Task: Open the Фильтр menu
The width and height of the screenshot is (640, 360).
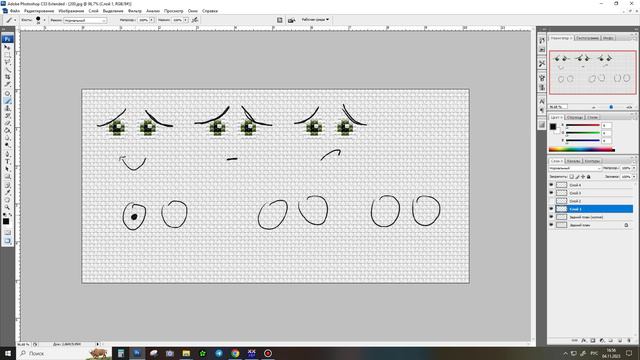Action: [135, 11]
